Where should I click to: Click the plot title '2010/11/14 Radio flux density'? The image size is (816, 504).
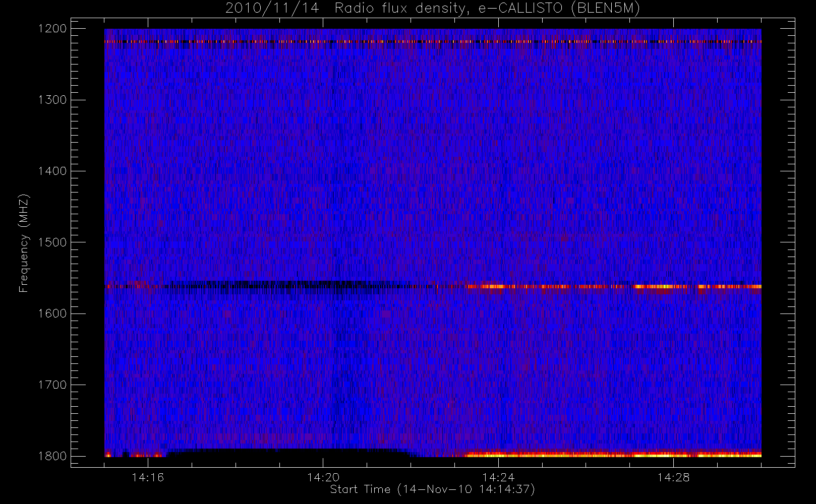point(433,9)
